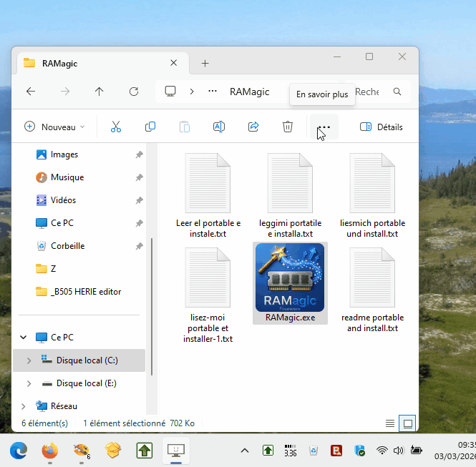The image size is (476, 467).
Task: Open the Nouveau dropdown menu
Action: click(x=54, y=127)
